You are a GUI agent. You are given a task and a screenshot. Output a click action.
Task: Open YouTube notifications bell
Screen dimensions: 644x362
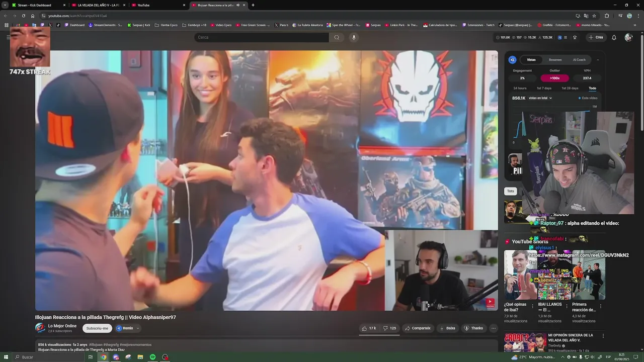coord(614,37)
